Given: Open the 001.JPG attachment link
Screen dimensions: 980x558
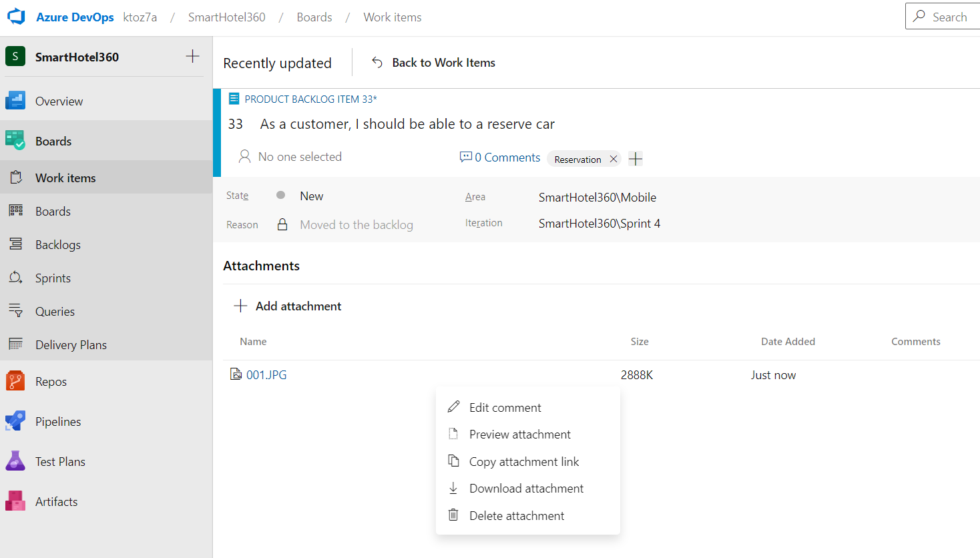Looking at the screenshot, I should (x=266, y=374).
